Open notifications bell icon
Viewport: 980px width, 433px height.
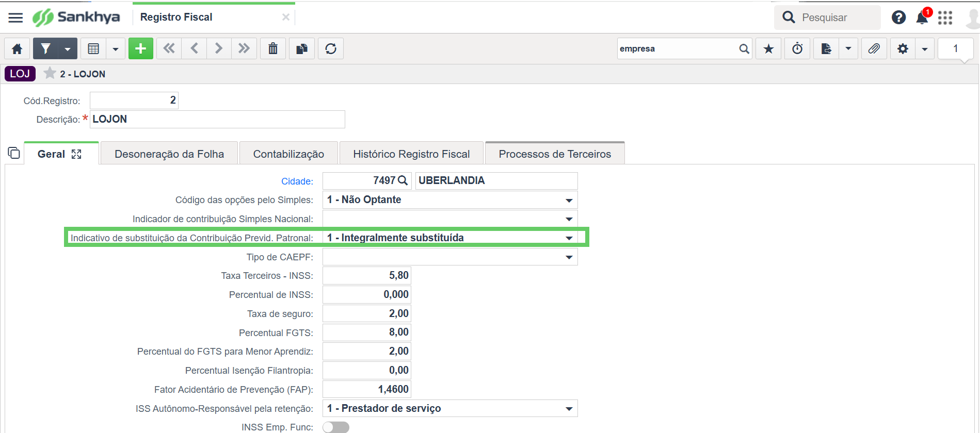[x=922, y=18]
